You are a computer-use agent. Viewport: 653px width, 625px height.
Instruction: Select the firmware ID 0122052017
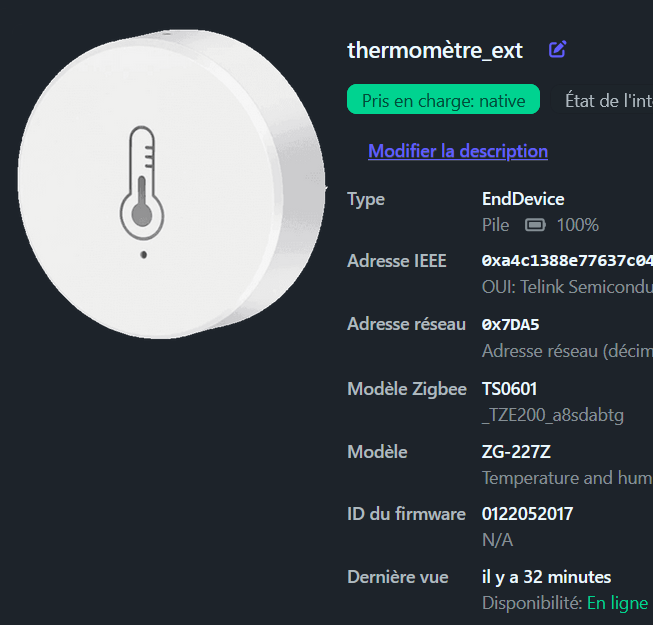point(528,514)
